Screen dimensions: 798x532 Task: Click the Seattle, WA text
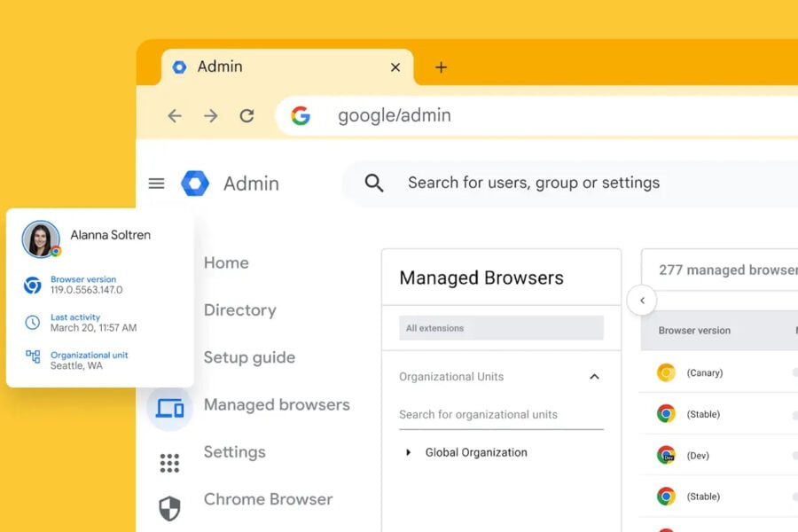76,365
